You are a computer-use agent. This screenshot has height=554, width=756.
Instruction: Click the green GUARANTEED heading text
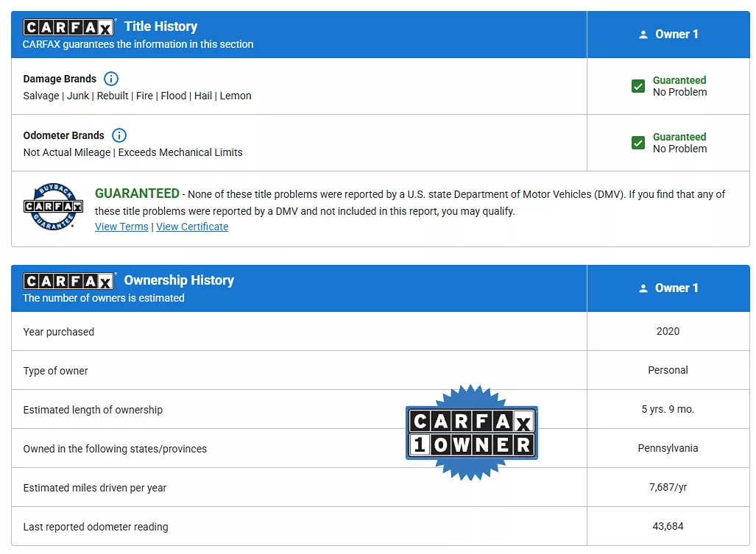pyautogui.click(x=137, y=193)
